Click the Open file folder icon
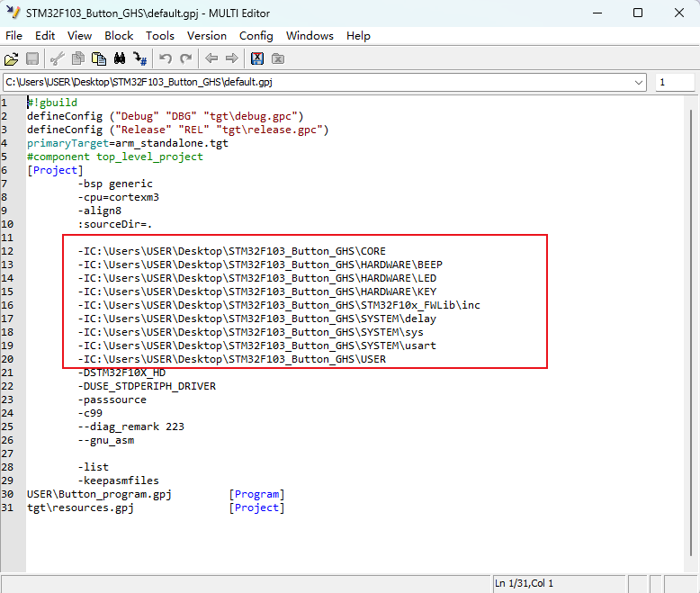Screen dimensions: 700x593 click(x=12, y=58)
